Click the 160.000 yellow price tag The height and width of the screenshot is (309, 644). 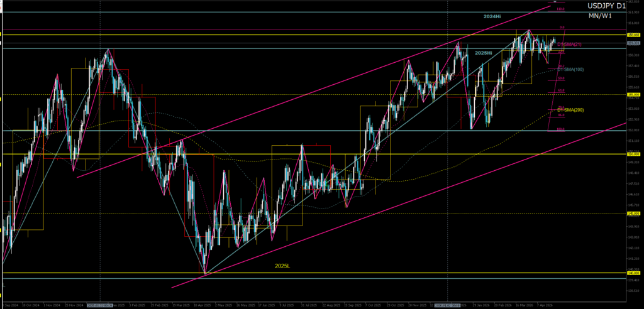click(633, 34)
